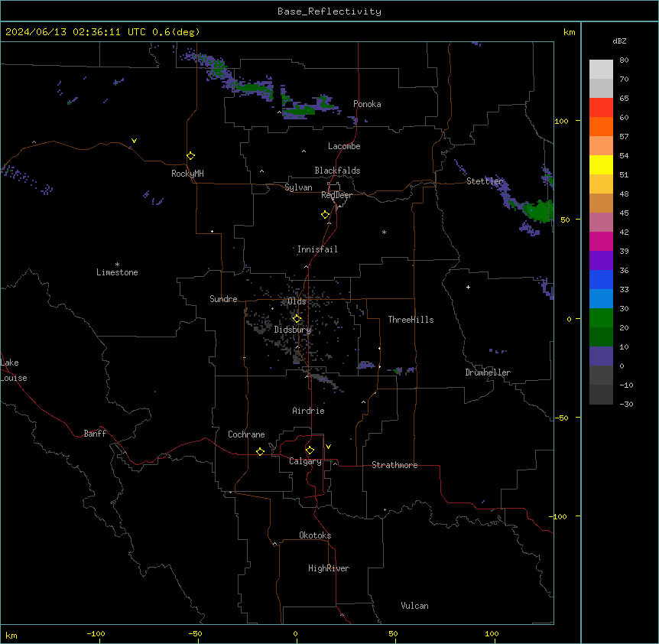
Task: Click the dBZ legend heading
Action: pos(619,41)
